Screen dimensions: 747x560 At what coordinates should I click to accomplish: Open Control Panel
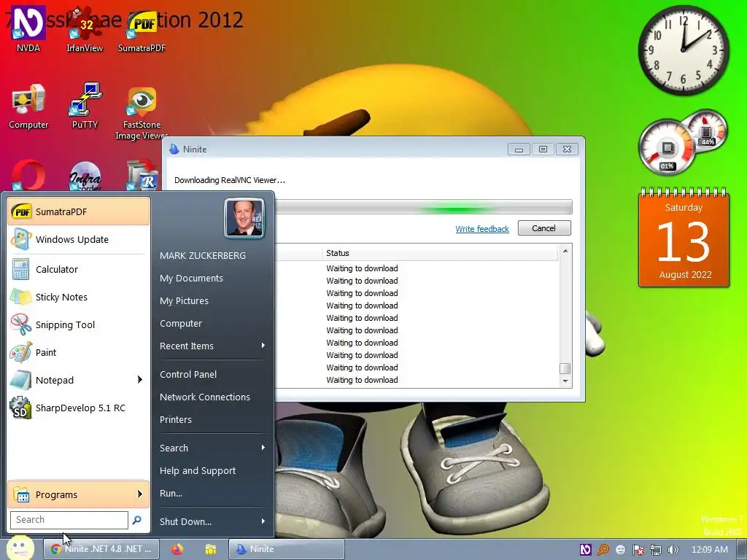point(188,374)
